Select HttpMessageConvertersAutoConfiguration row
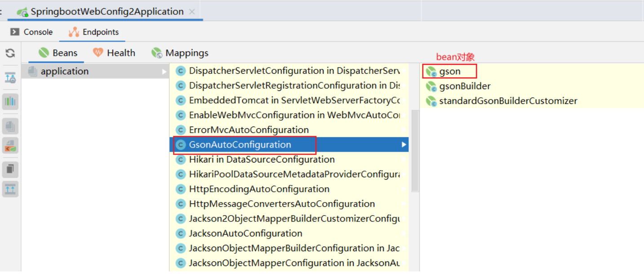 (289, 204)
